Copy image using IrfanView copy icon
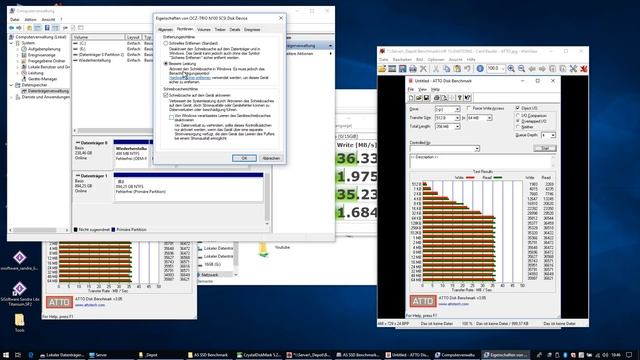 tap(447, 69)
